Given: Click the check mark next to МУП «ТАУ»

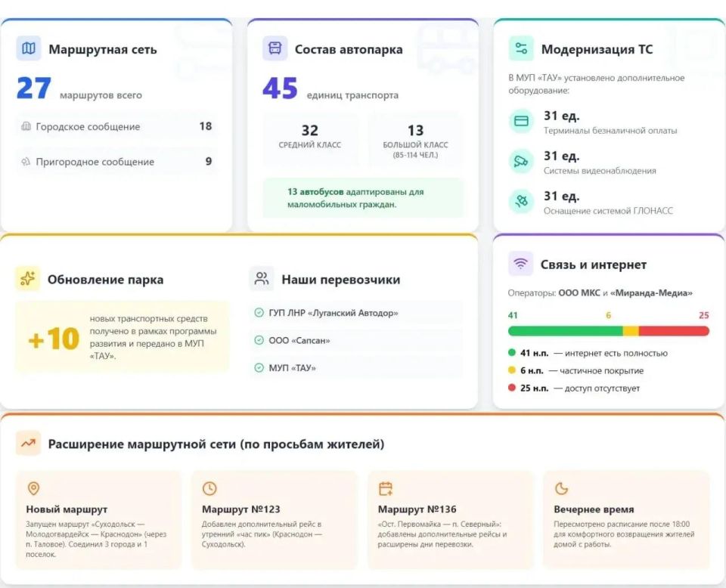Looking at the screenshot, I should [259, 368].
